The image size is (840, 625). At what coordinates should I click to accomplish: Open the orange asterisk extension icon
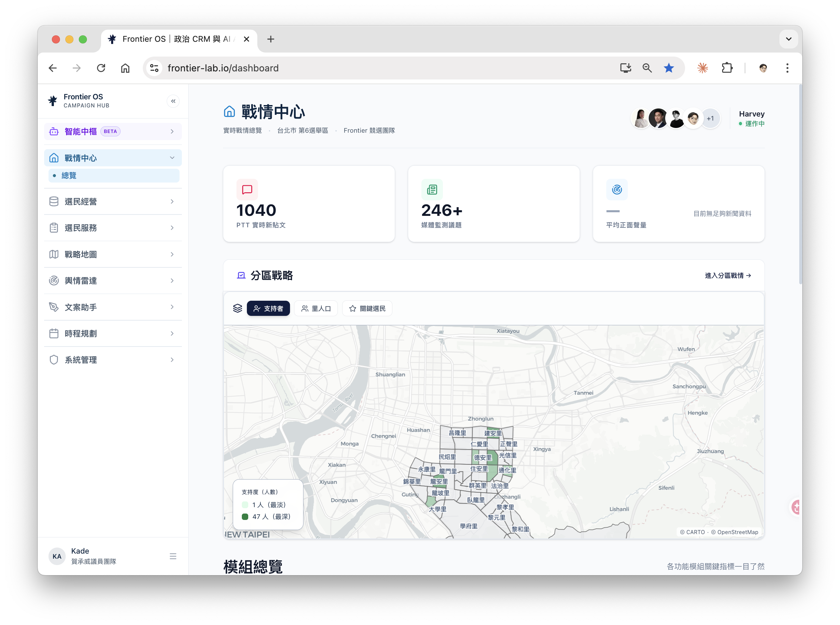[x=703, y=68]
